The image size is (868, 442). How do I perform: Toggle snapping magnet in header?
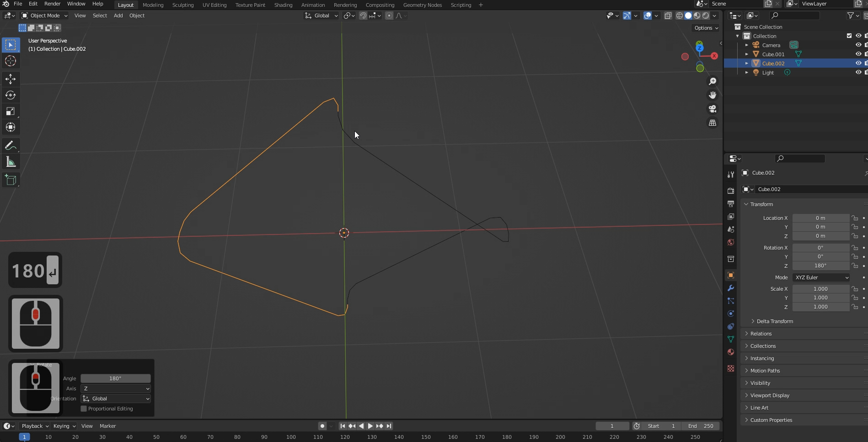coord(363,16)
